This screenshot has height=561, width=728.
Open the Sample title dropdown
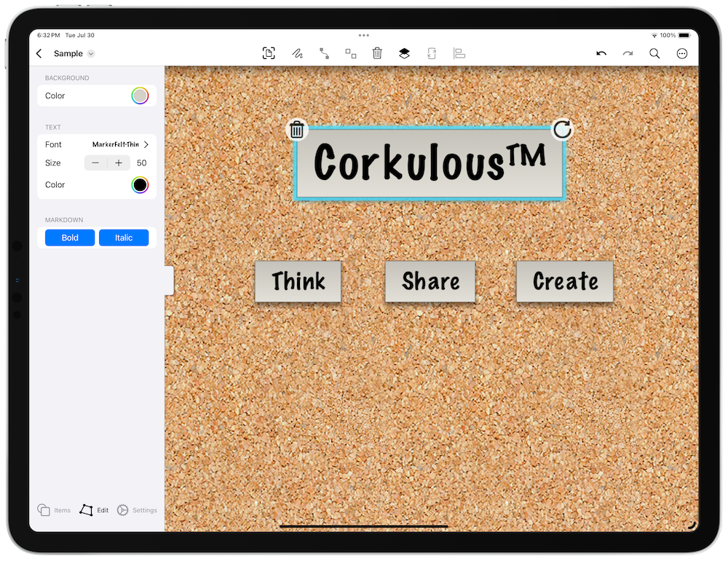coord(91,53)
